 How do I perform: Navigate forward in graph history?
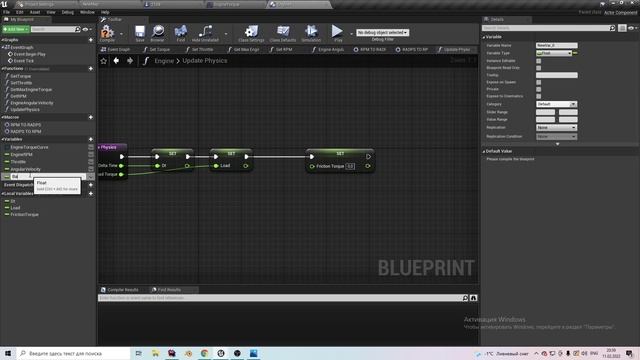[x=130, y=61]
